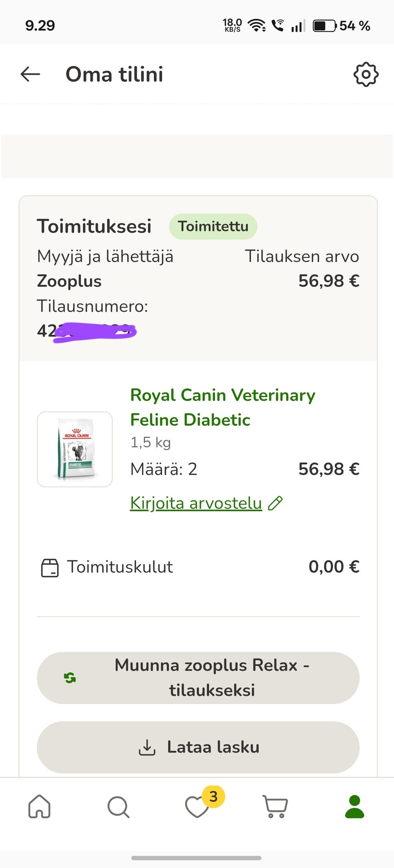Click the Kirjoita arvostelu link

196,503
